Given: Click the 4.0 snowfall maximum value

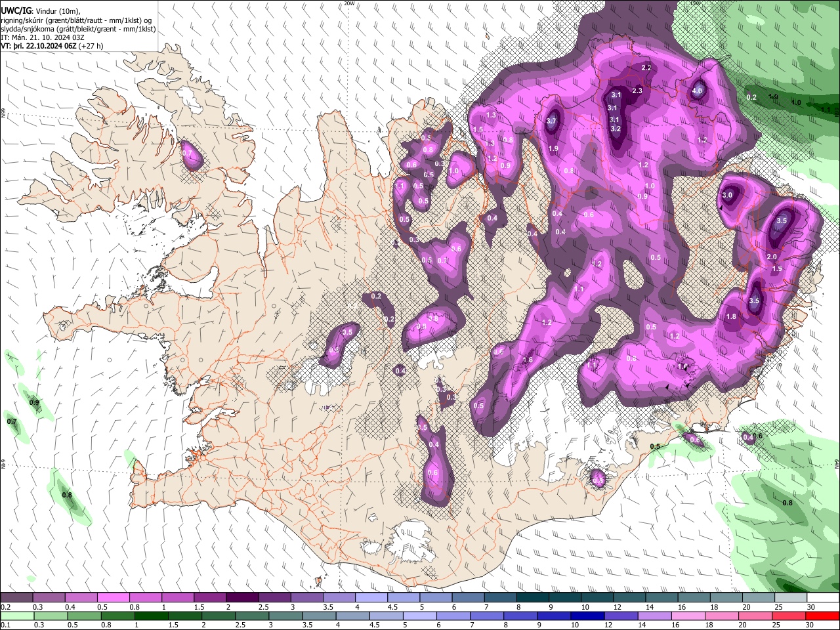Looking at the screenshot, I should (698, 91).
